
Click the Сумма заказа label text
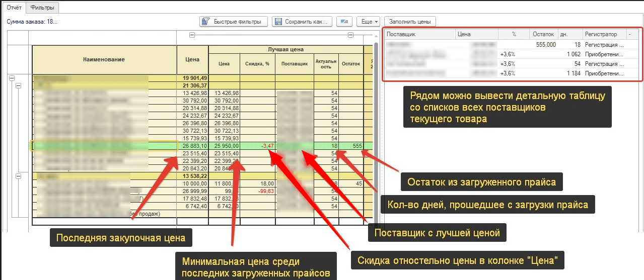(x=32, y=22)
